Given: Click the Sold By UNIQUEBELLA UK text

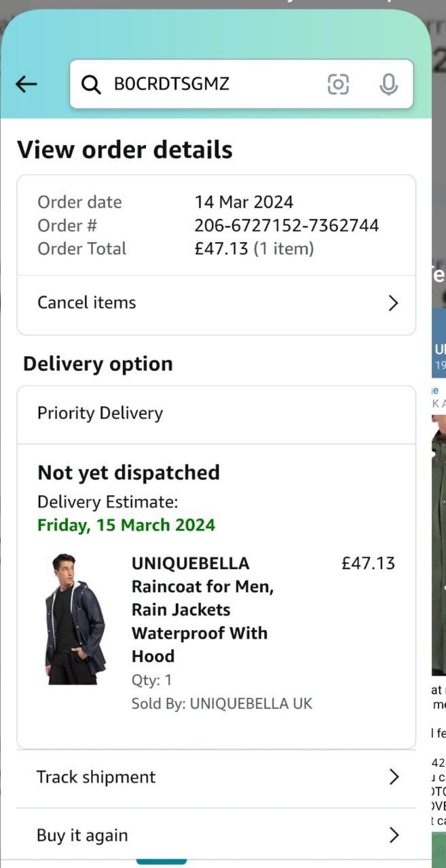Looking at the screenshot, I should [x=222, y=704].
